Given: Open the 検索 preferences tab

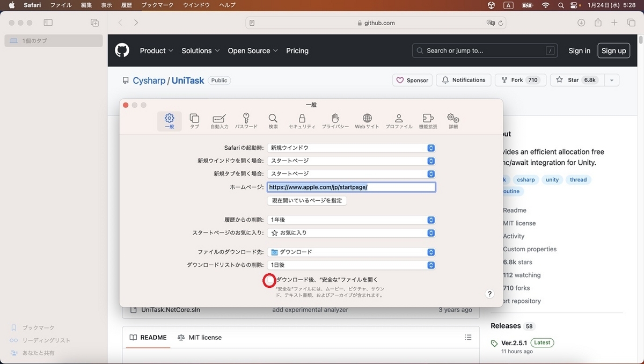Looking at the screenshot, I should 273,121.
